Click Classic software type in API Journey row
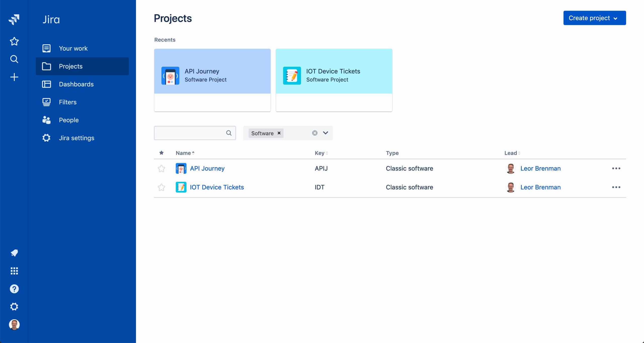The width and height of the screenshot is (644, 343). coord(409,168)
